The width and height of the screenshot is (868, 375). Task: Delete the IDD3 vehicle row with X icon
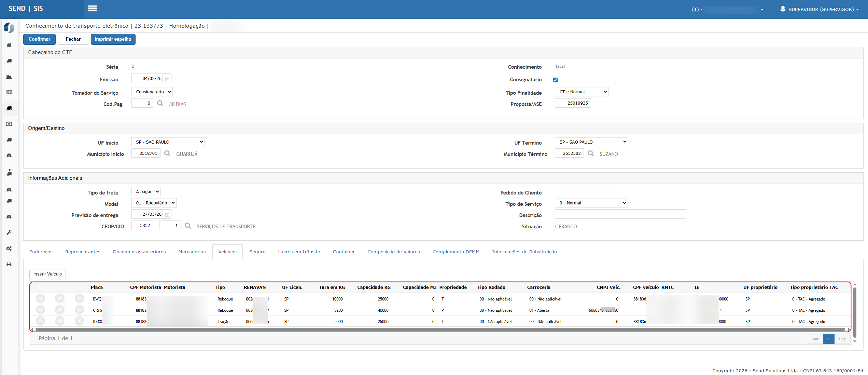point(79,321)
